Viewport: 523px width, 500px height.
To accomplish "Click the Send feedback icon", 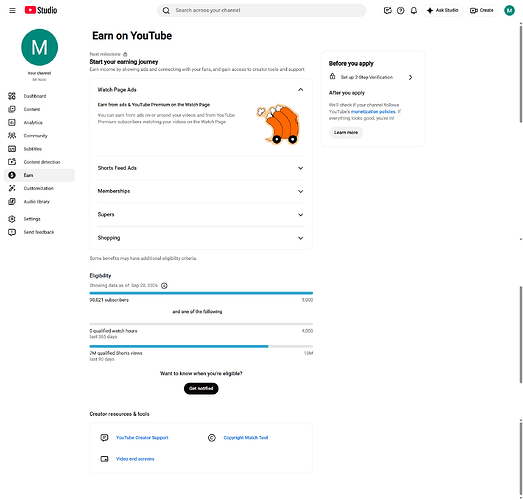I will (x=12, y=232).
